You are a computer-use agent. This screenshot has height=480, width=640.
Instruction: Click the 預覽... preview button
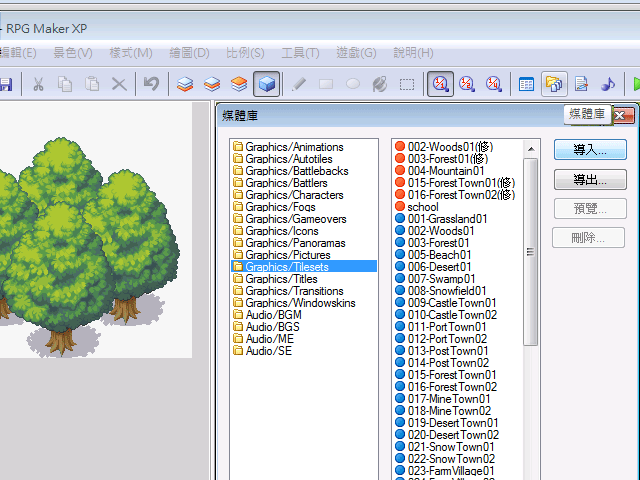coord(590,209)
